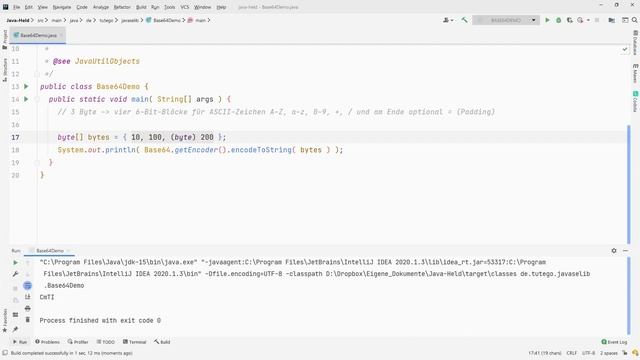Clear all Run console output with trash icon
The width and height of the screenshot is (640, 360).
pyautogui.click(x=27, y=320)
